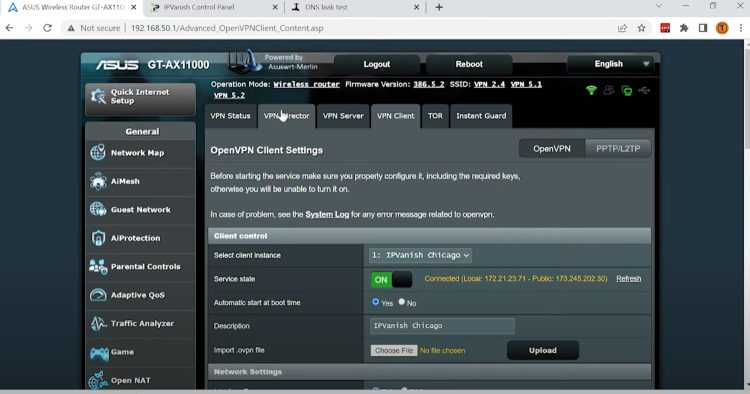The width and height of the screenshot is (750, 394).
Task: Switch to the VPN Status tab
Action: pyautogui.click(x=231, y=116)
